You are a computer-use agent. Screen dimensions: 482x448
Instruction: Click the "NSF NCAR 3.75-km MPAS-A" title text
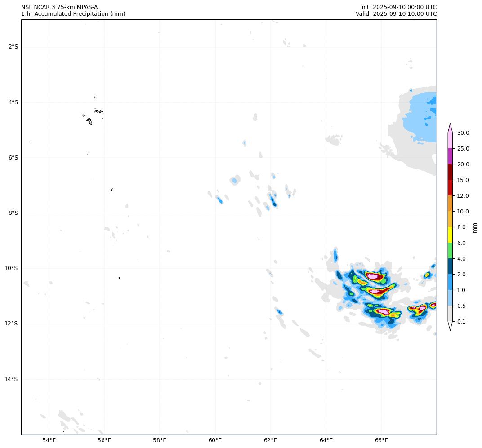(59, 7)
